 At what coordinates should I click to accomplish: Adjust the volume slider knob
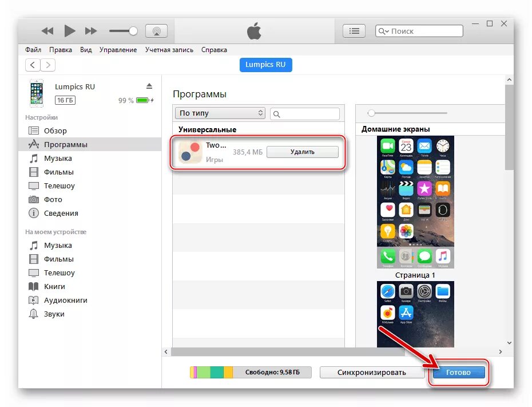133,31
